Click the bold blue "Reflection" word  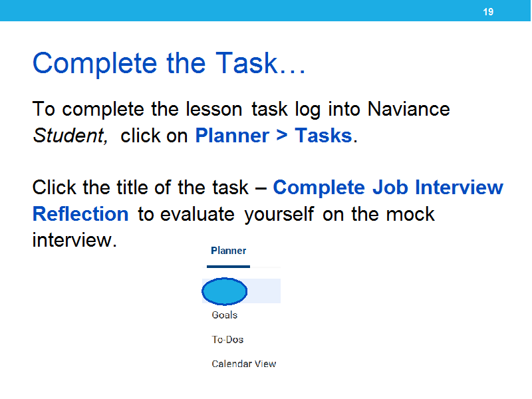[x=80, y=214]
